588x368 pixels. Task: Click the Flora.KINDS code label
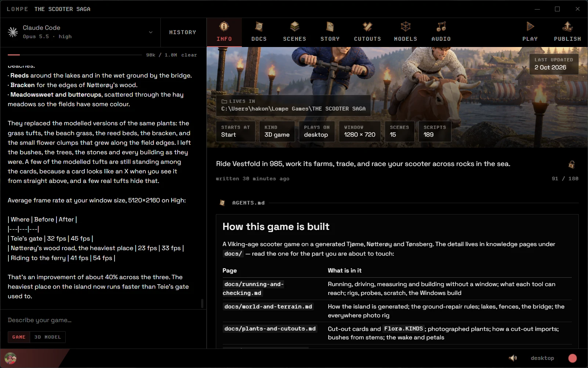[403, 329]
